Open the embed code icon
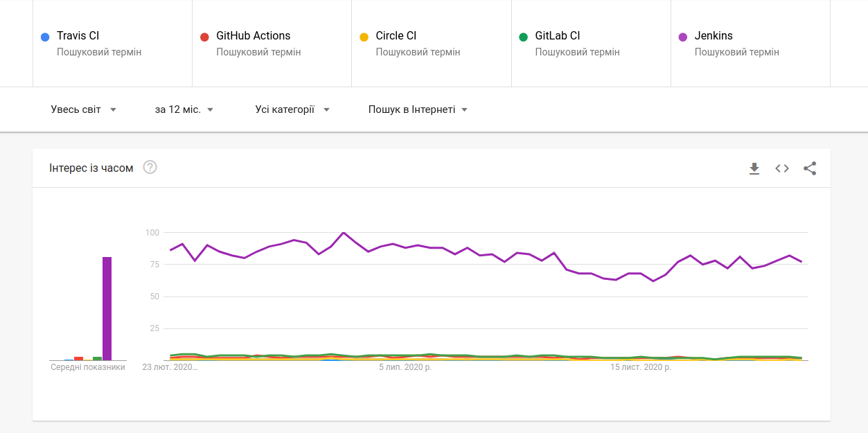 (x=782, y=168)
